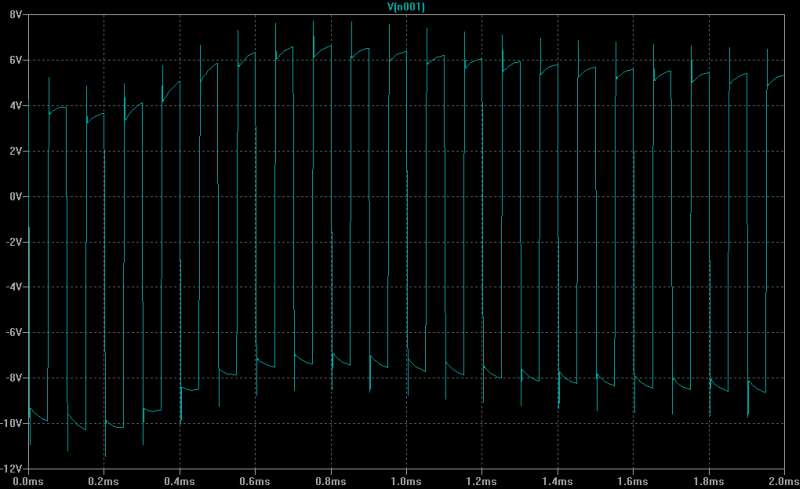Click the 0.0ms time axis label
Image resolution: width=800 pixels, height=489 pixels.
[28, 481]
